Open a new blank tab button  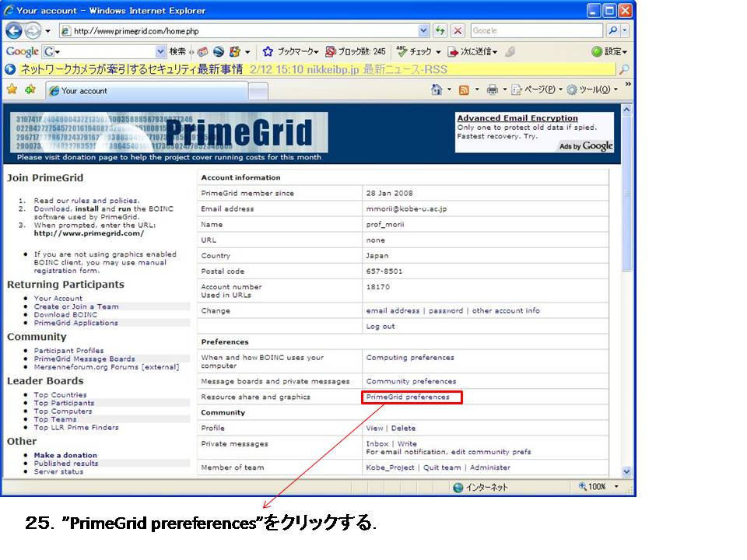click(x=258, y=92)
